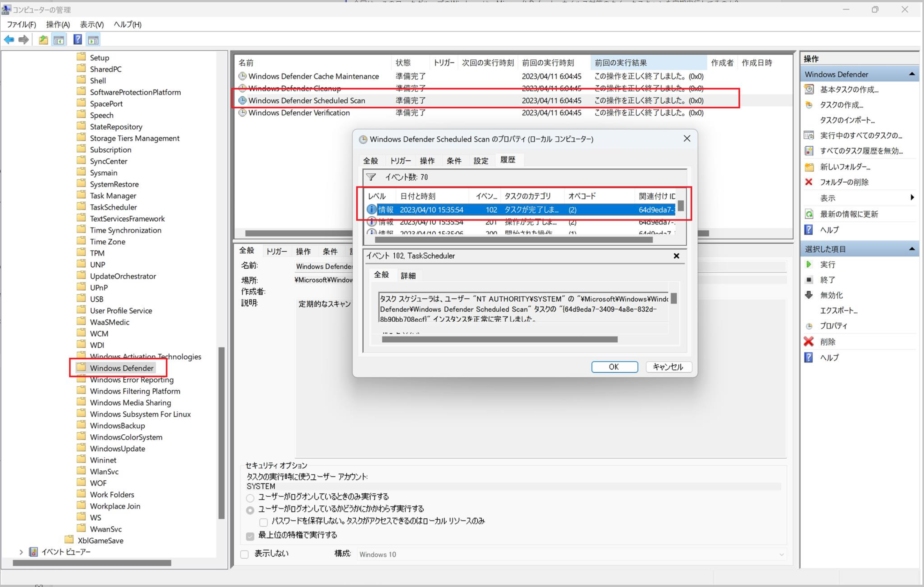Open the XblGameSave folder in tree
The width and height of the screenshot is (924, 587).
(101, 541)
